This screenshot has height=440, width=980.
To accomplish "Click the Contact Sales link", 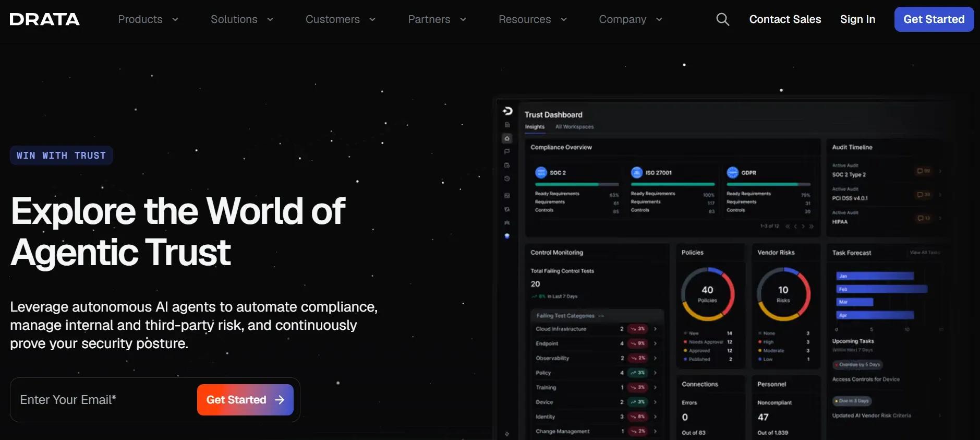I will click(x=785, y=19).
